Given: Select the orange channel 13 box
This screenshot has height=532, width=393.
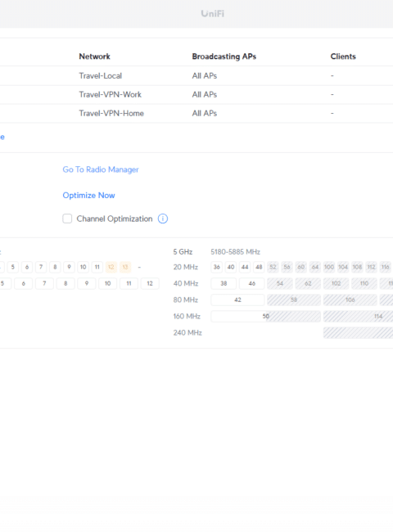Looking at the screenshot, I should tap(125, 267).
